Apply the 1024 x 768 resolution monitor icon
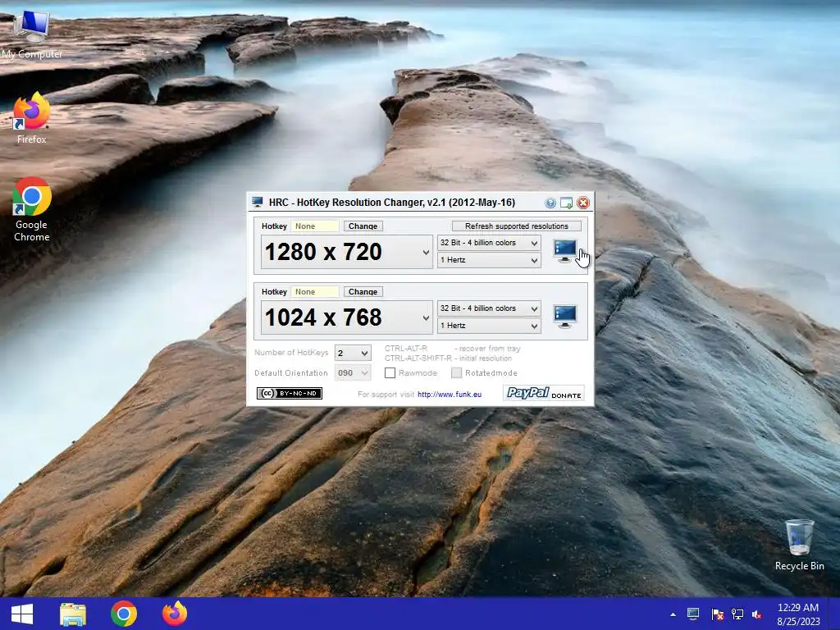840x630 pixels. click(564, 317)
